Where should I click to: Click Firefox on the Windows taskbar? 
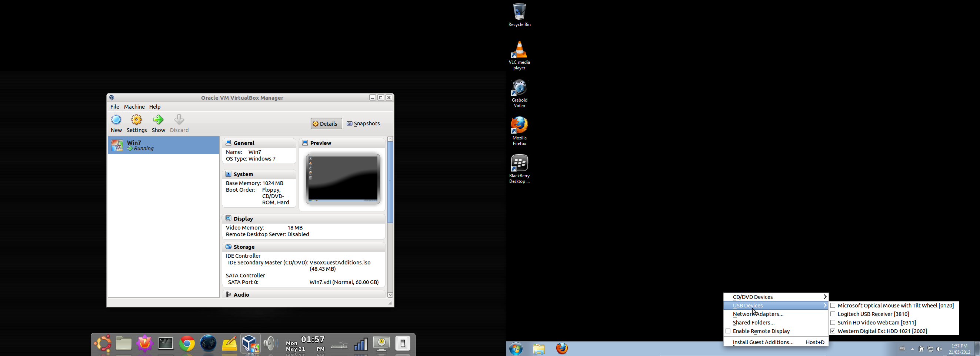tap(562, 349)
